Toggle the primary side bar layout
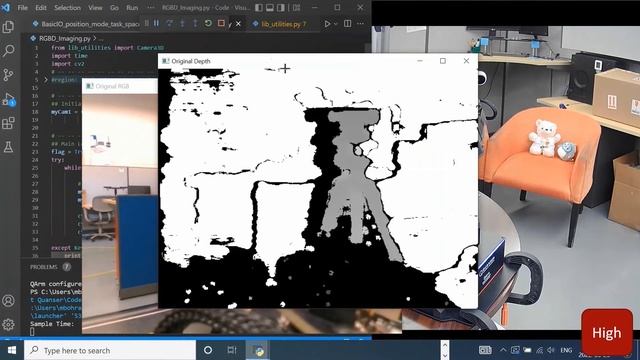The height and width of the screenshot is (360, 640). tap(259, 7)
